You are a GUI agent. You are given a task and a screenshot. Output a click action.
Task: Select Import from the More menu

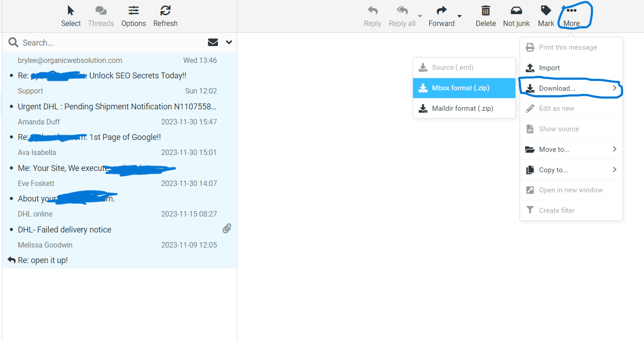coord(571,68)
